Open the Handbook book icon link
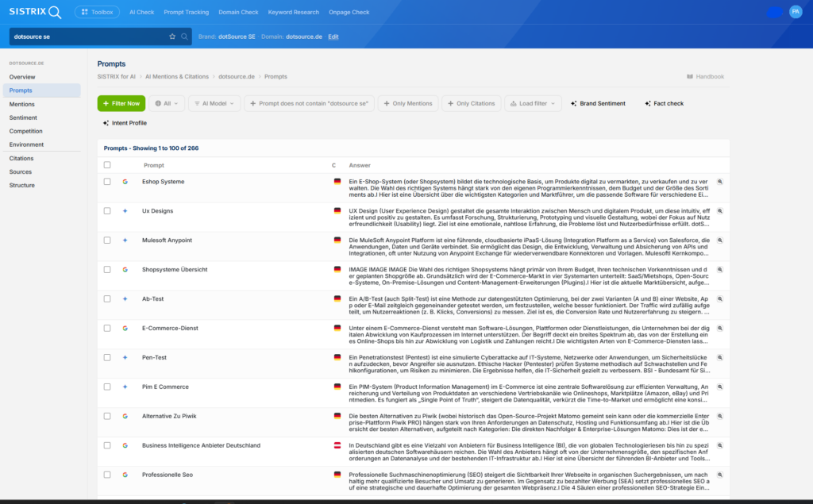Viewport: 813px width, 504px height. pos(690,76)
